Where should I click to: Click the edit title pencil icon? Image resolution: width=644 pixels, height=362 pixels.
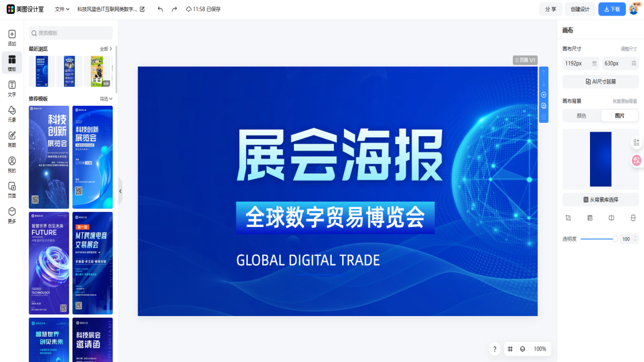point(143,9)
